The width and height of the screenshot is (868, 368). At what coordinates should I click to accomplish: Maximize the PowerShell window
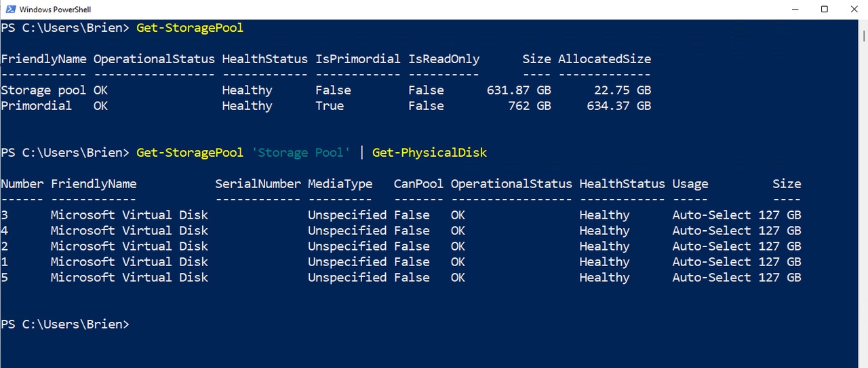[x=825, y=10]
